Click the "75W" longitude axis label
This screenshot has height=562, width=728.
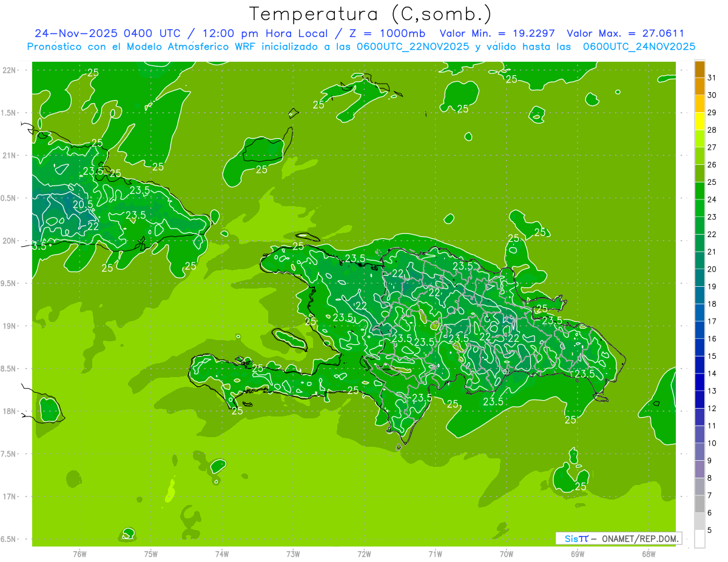coord(151,554)
